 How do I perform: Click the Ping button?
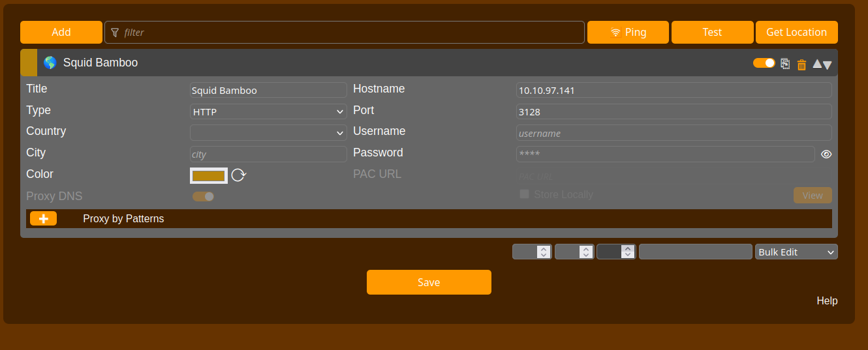pos(628,32)
